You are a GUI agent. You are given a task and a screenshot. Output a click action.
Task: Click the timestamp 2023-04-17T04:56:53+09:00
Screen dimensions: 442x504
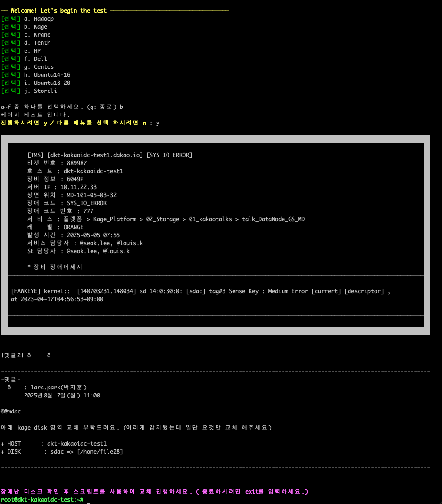click(62, 299)
